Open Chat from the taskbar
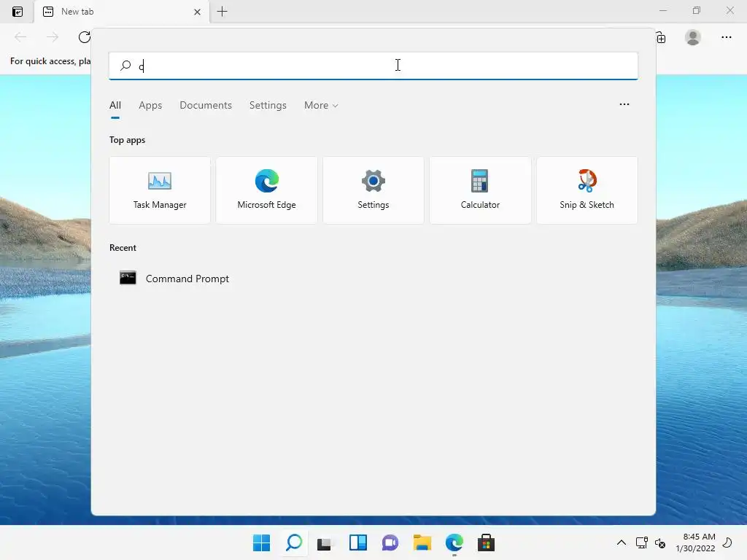Viewport: 747px width, 560px height. tap(390, 542)
